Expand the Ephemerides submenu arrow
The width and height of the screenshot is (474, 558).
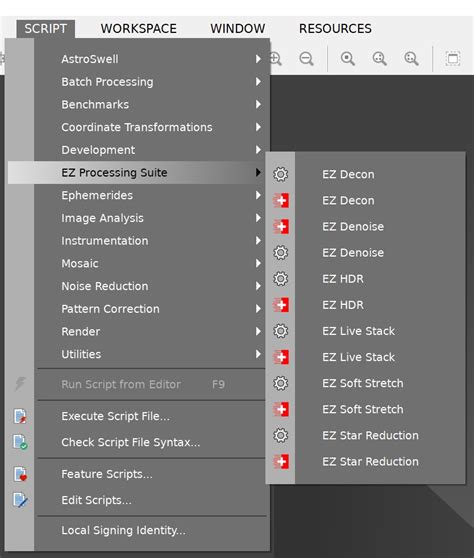258,195
